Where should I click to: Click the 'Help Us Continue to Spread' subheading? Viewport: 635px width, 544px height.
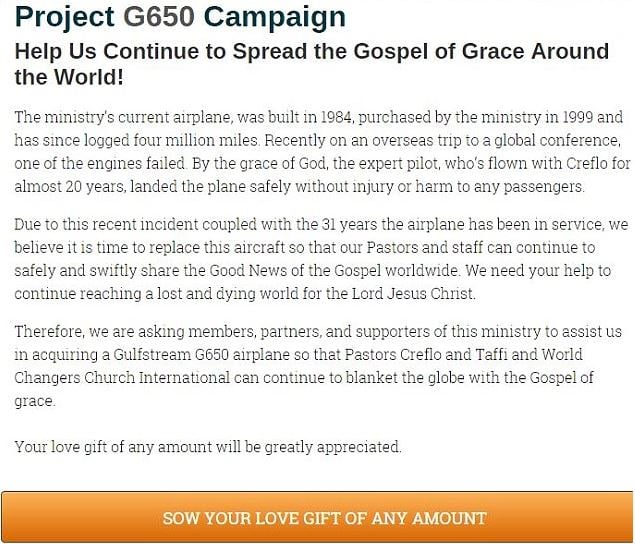point(312,64)
